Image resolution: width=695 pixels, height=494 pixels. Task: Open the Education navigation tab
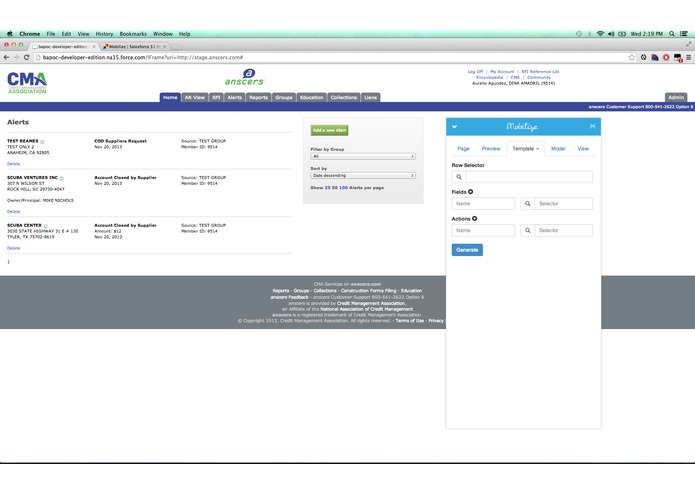312,97
